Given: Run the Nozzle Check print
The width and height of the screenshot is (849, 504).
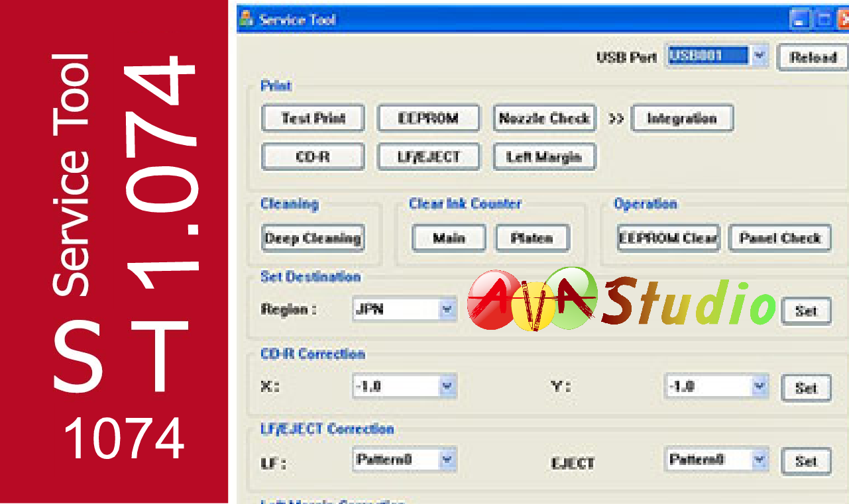Looking at the screenshot, I should coord(544,119).
